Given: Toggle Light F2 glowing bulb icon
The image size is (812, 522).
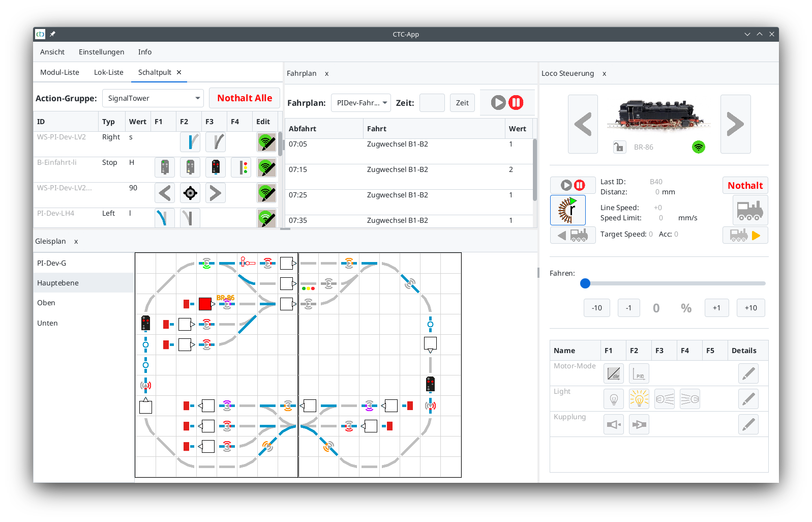Looking at the screenshot, I should click(639, 399).
